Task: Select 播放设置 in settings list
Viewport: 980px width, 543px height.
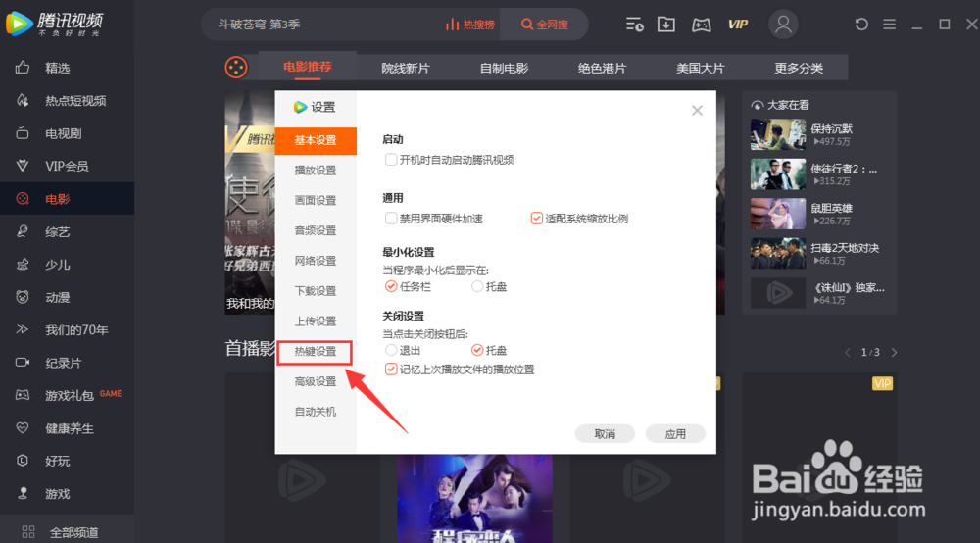Action: coord(316,171)
